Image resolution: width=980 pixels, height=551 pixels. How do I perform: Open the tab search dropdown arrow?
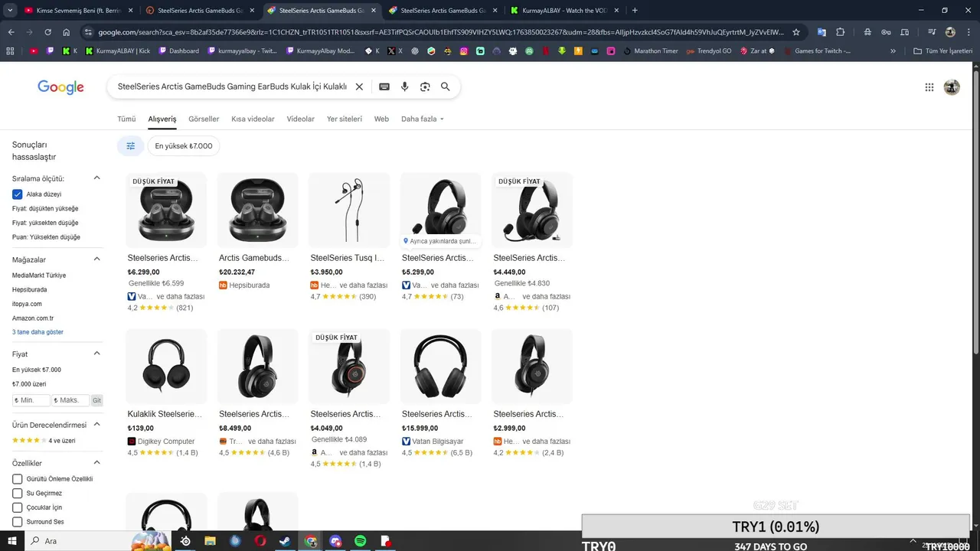pos(11,11)
